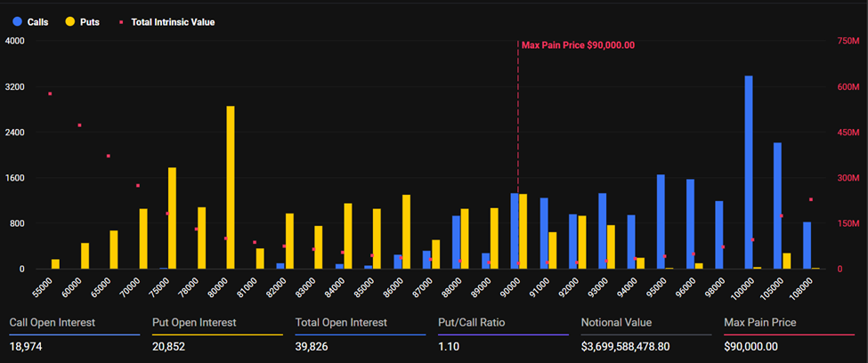Select the tallest yellow put bar at 80000
Image resolution: width=868 pixels, height=363 pixels.
coord(231,187)
